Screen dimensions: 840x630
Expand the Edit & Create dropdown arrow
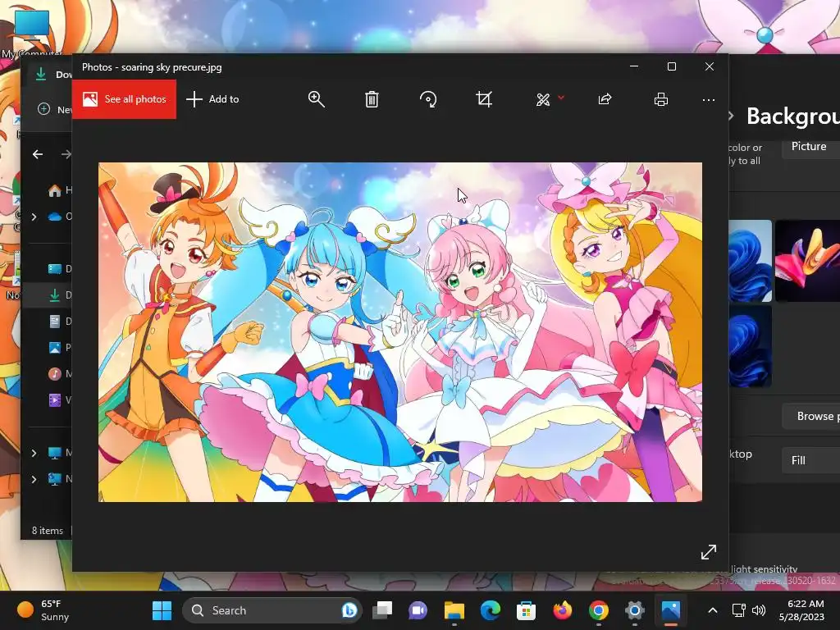coord(561,98)
